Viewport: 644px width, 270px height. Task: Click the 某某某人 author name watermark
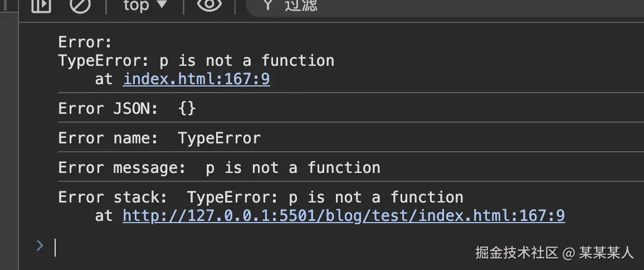pos(606,253)
